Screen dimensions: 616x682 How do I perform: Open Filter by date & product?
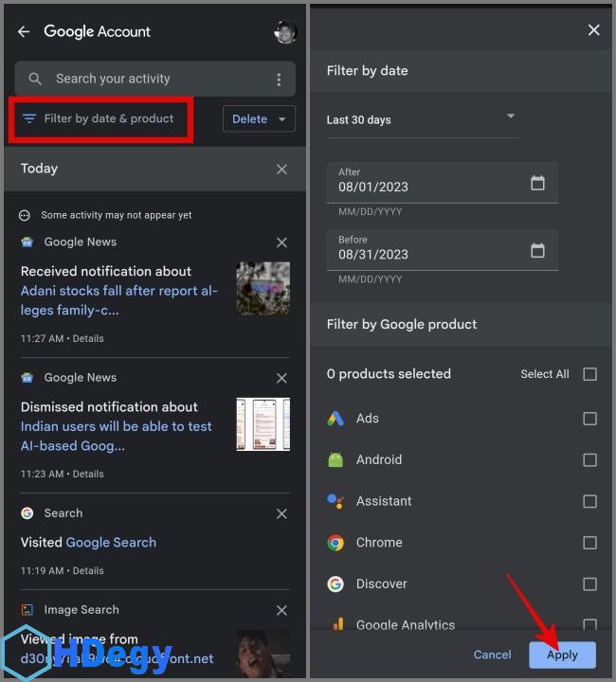pyautogui.click(x=99, y=119)
